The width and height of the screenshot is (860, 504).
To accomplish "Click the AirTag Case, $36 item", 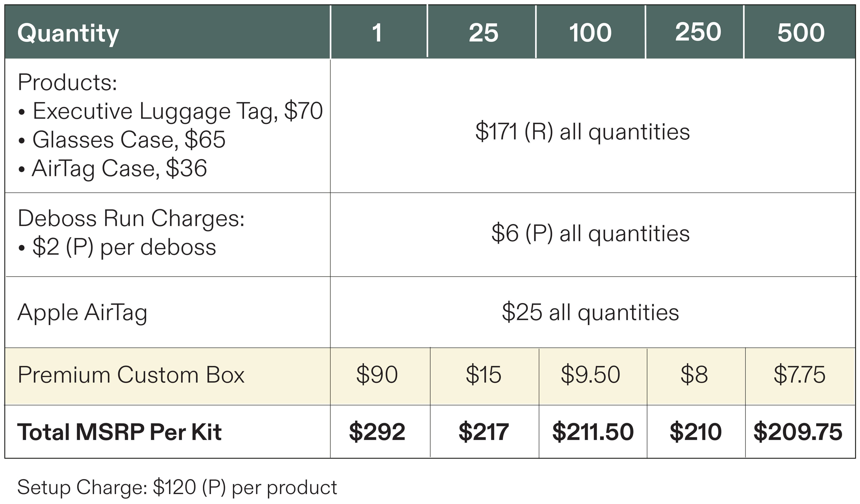I will [113, 168].
